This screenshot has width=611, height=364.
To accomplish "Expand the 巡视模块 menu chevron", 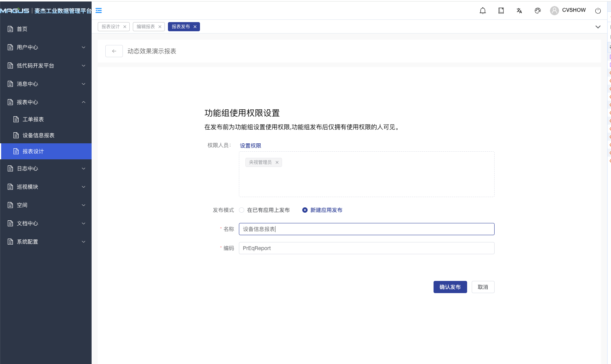I will coord(84,187).
